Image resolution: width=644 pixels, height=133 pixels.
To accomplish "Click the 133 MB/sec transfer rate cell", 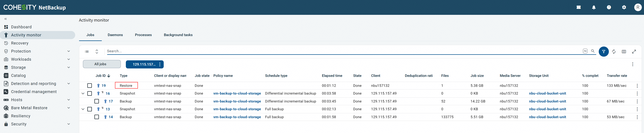I will (617, 86).
